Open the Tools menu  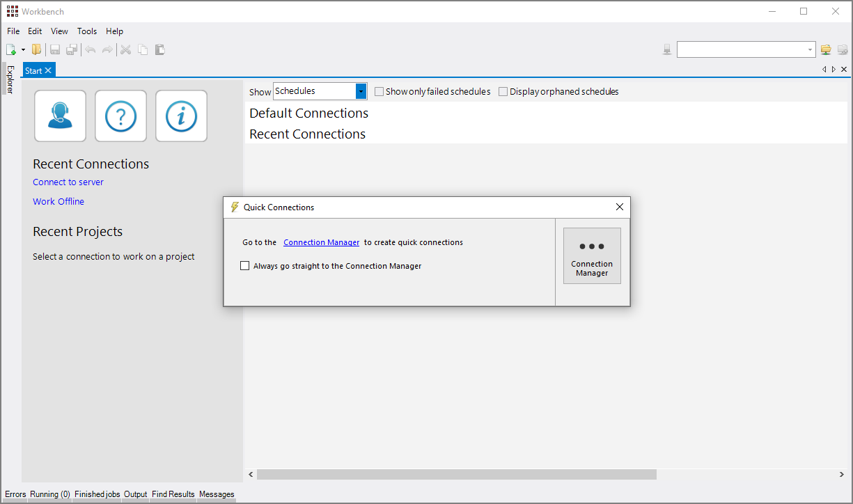[87, 31]
